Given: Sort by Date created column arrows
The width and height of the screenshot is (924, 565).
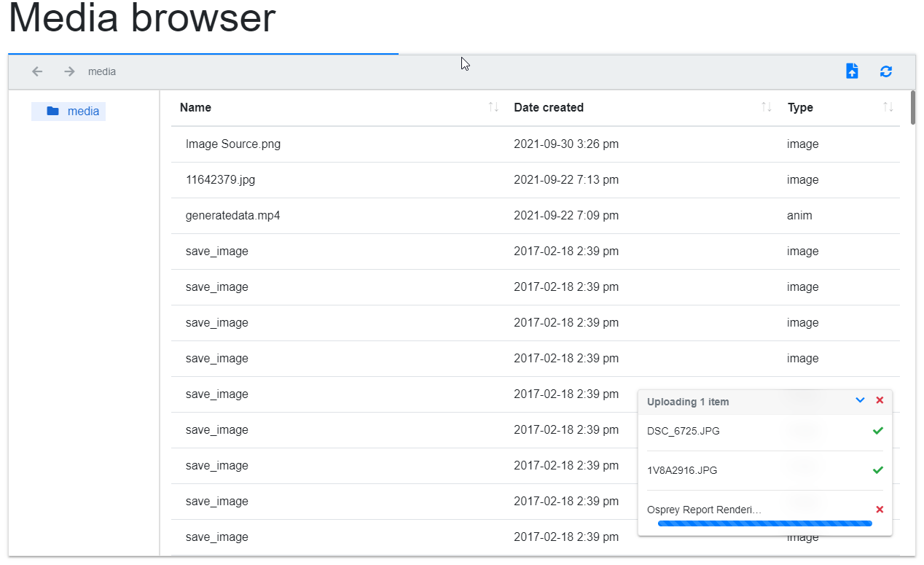Looking at the screenshot, I should tap(767, 107).
